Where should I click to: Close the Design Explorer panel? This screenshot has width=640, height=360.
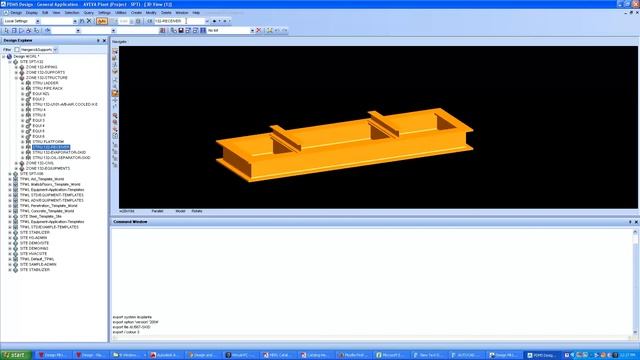pos(104,40)
